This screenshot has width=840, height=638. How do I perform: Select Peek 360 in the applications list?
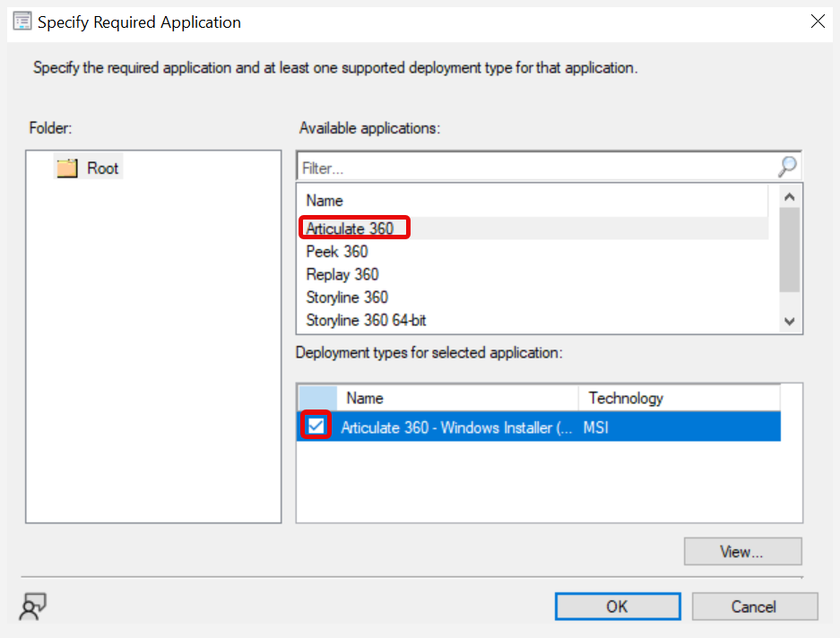click(x=337, y=251)
